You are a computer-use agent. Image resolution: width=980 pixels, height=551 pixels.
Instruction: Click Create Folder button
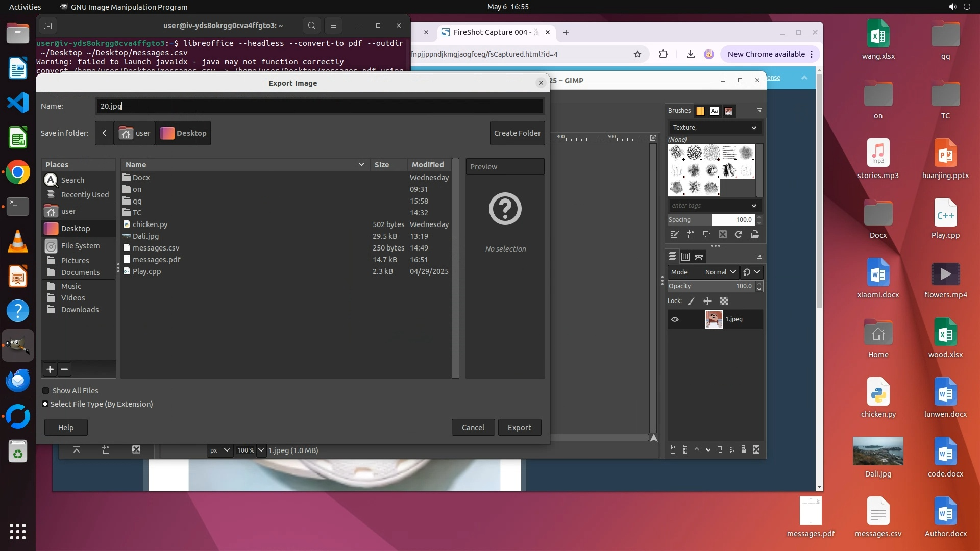click(x=517, y=133)
